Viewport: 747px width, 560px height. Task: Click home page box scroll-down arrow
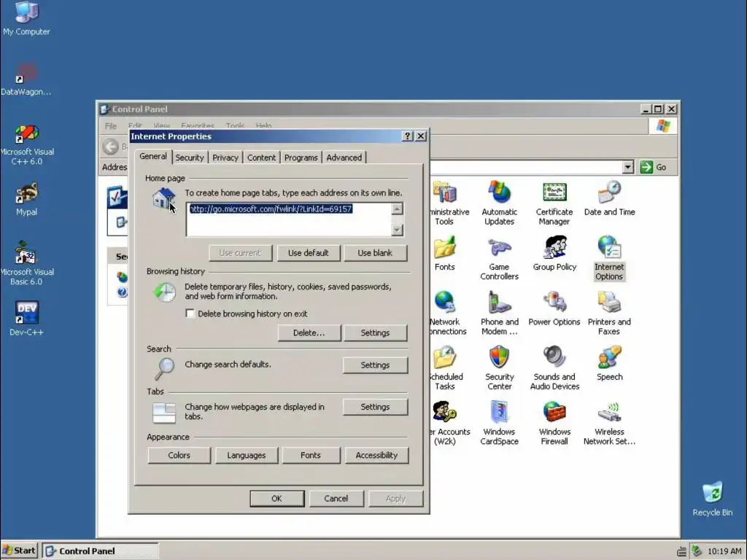point(397,230)
